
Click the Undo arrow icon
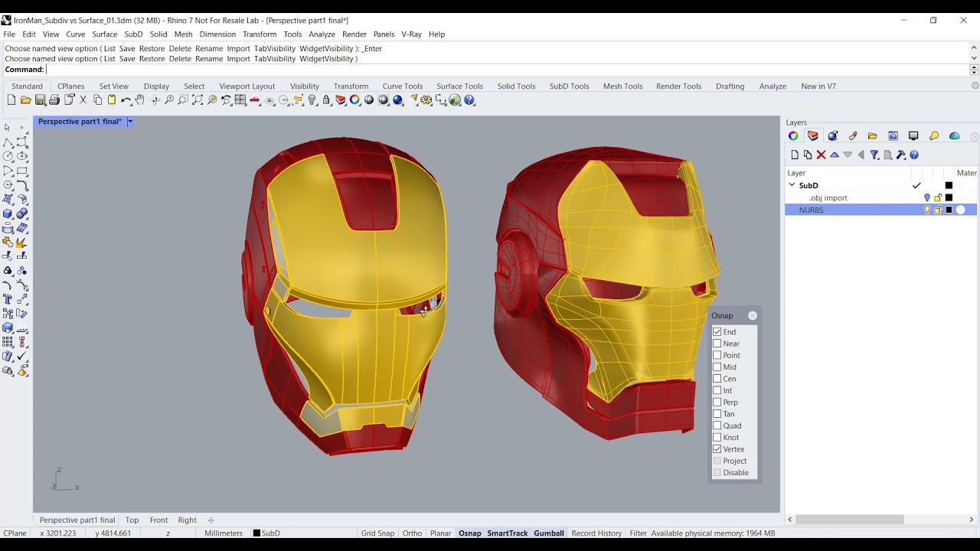(x=126, y=100)
